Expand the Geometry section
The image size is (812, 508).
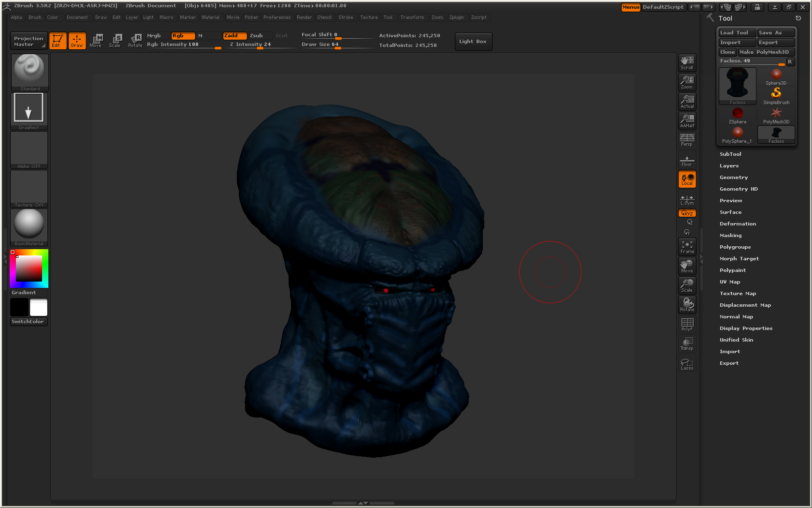click(733, 178)
